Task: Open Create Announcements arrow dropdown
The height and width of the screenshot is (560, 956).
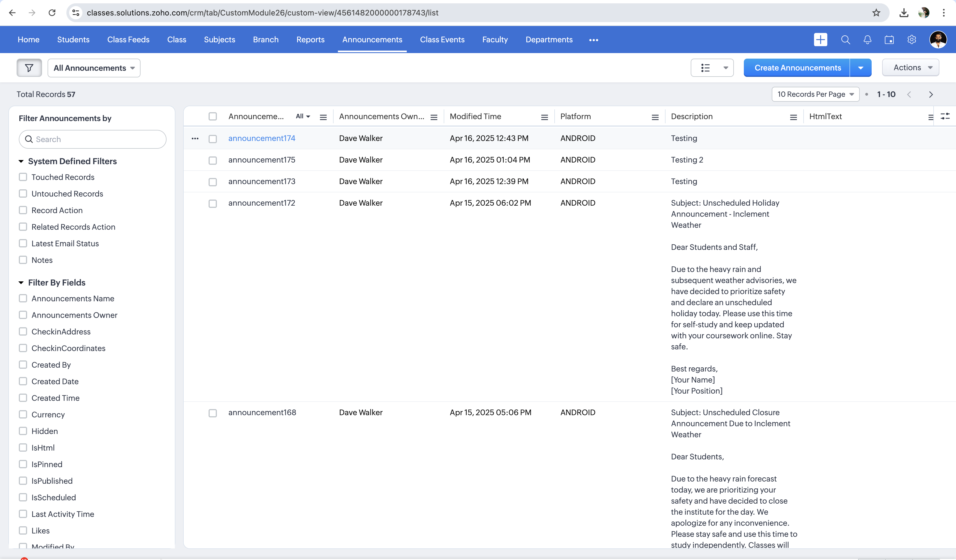Action: coord(860,68)
